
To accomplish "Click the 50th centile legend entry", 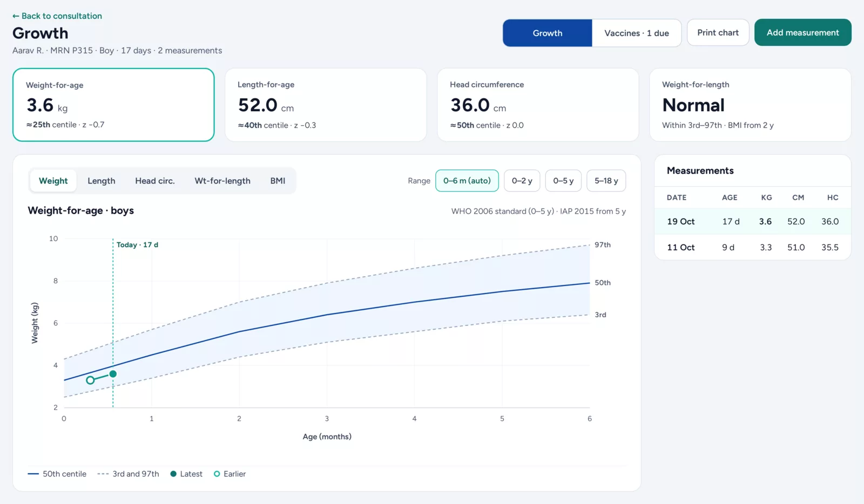I will [x=57, y=474].
